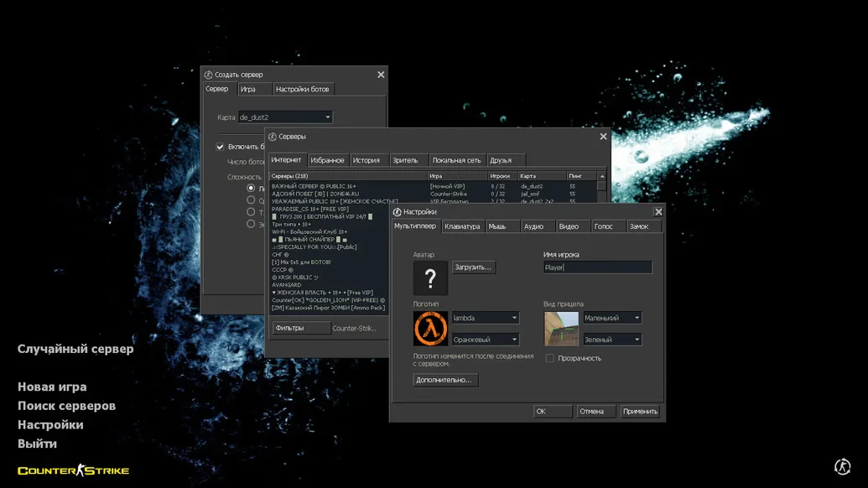Image resolution: width=868 pixels, height=488 pixels.
Task: Click the Серверы window title icon
Action: coord(273,137)
